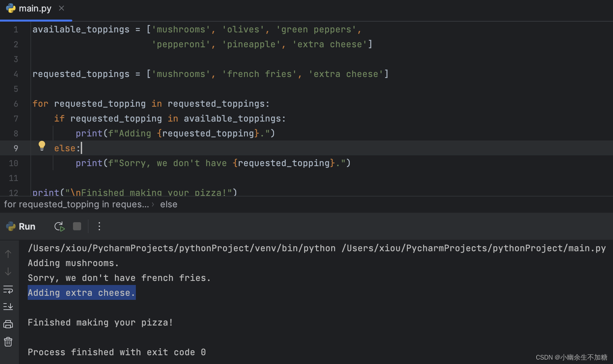613x364 pixels.
Task: Close the main.py editor tab
Action: pos(62,8)
